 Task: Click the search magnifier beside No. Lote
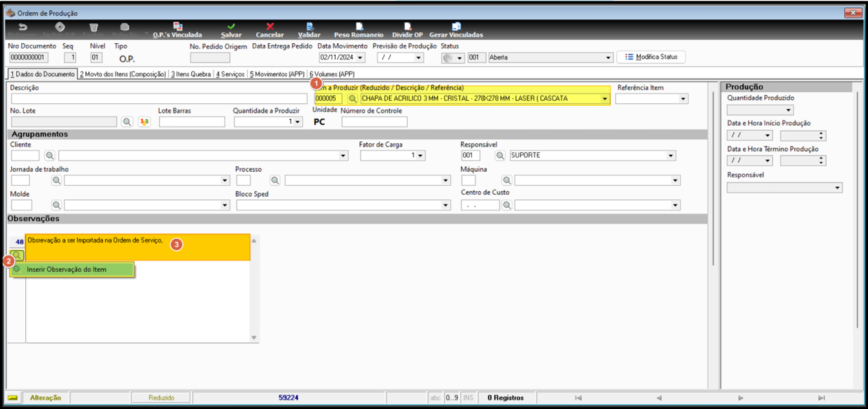coord(127,122)
